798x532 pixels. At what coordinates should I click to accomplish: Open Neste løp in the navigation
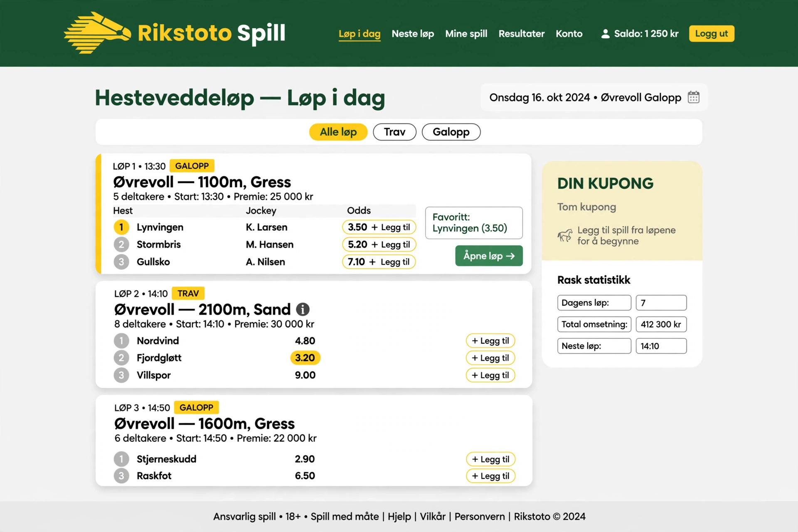coord(413,34)
